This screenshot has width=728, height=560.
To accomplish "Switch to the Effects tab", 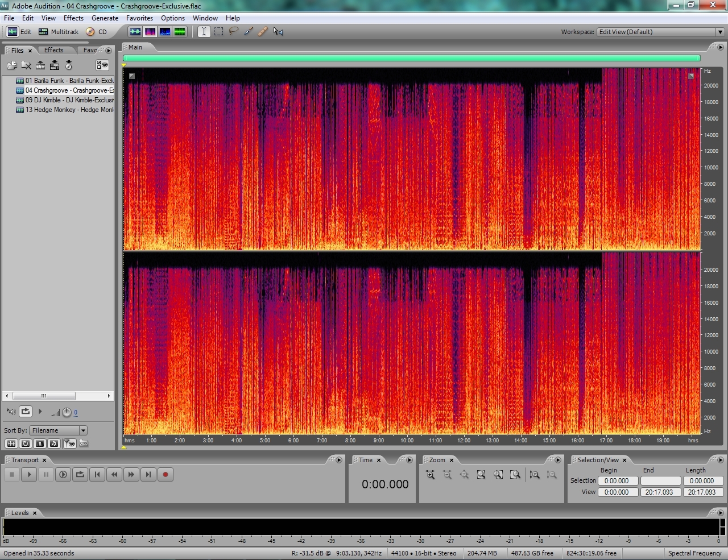I will [54, 50].
